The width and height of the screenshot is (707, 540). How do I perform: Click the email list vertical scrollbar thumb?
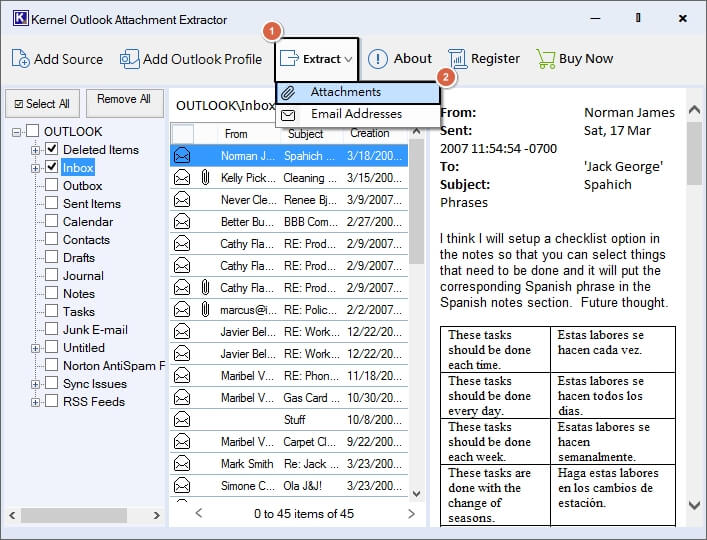coord(417,201)
